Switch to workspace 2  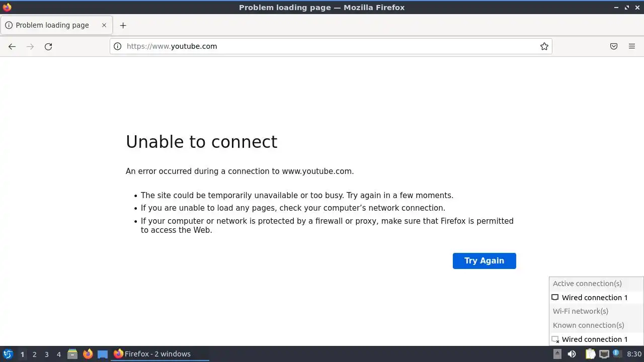point(34,354)
